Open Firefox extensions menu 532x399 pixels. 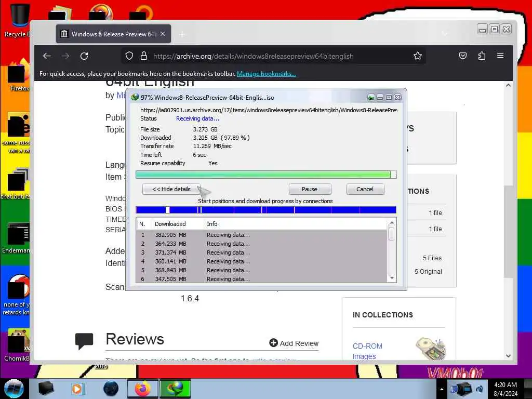click(x=482, y=56)
